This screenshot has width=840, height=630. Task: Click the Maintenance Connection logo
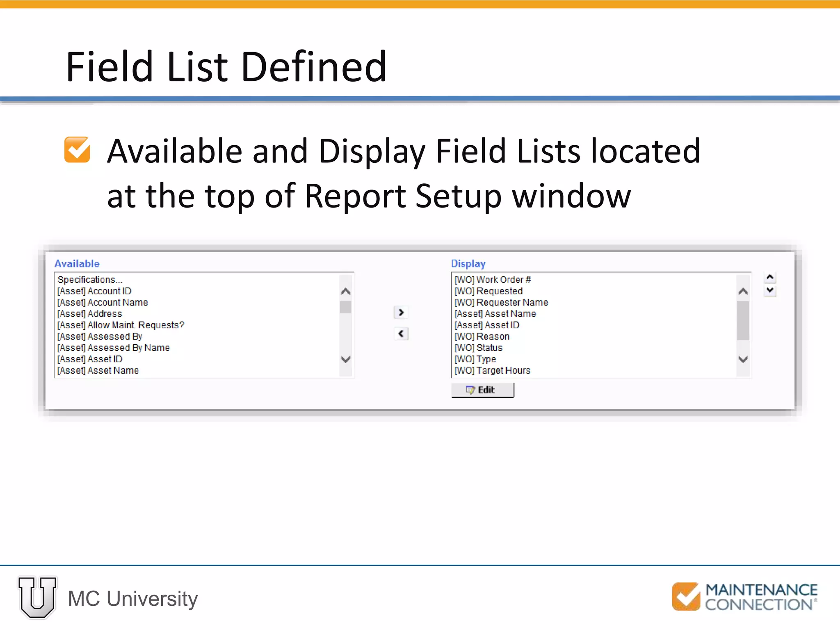744,597
